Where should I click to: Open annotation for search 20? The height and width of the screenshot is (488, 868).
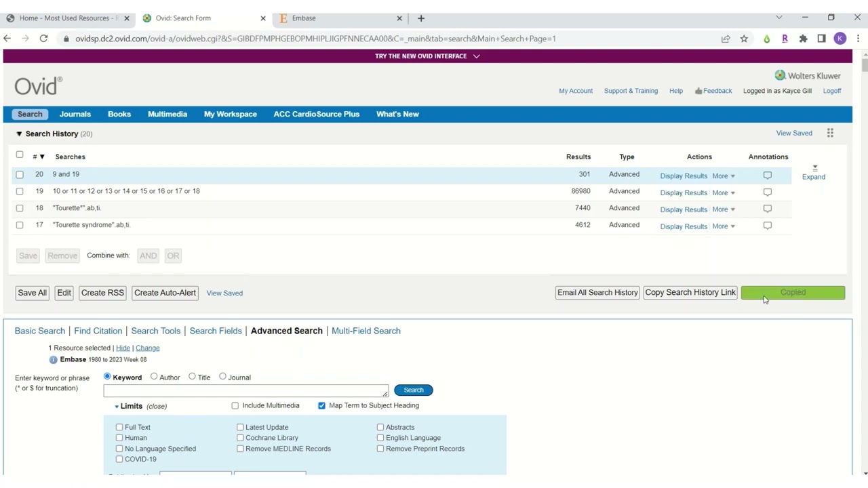(768, 175)
